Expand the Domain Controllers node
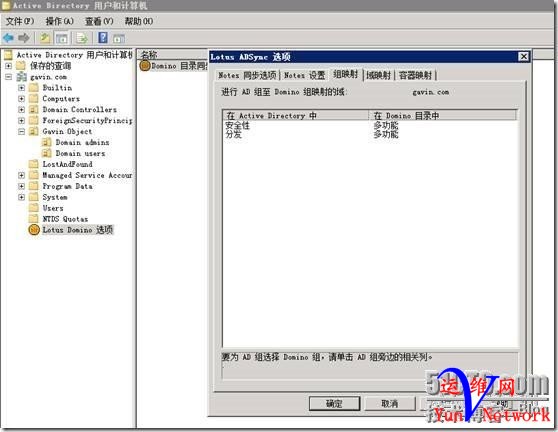The image size is (558, 432). (21, 110)
